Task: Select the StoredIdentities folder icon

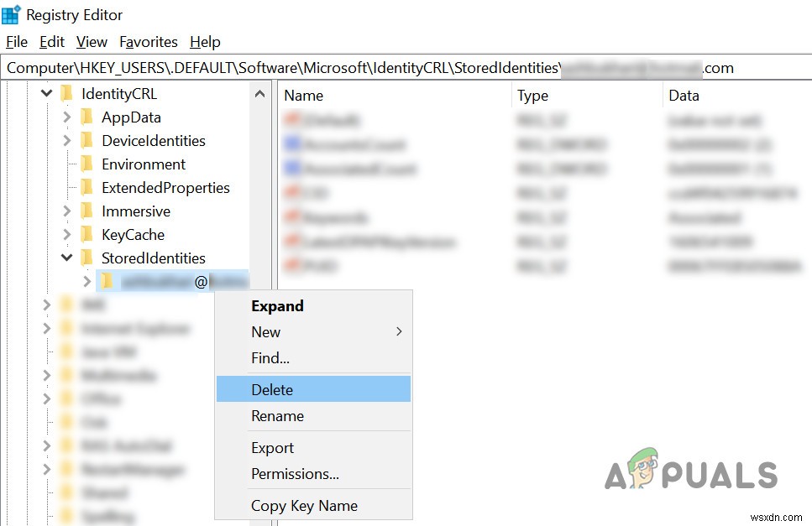Action: point(87,258)
